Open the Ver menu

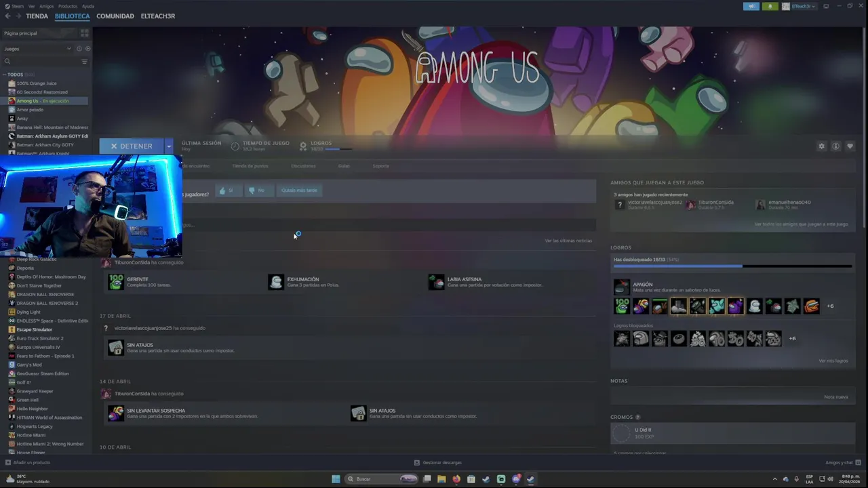click(x=32, y=6)
